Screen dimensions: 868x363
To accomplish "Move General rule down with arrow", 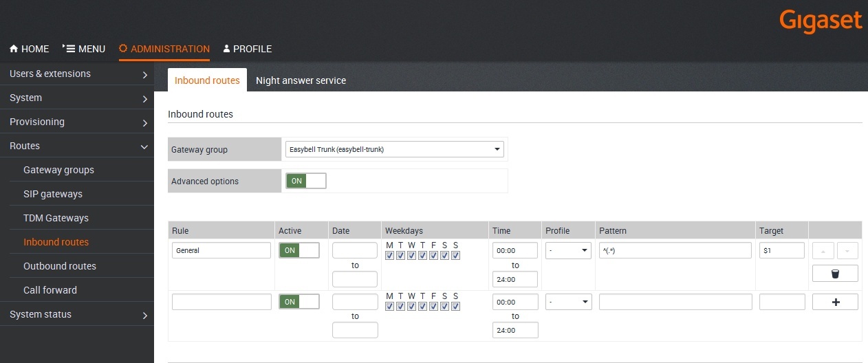I will click(847, 250).
